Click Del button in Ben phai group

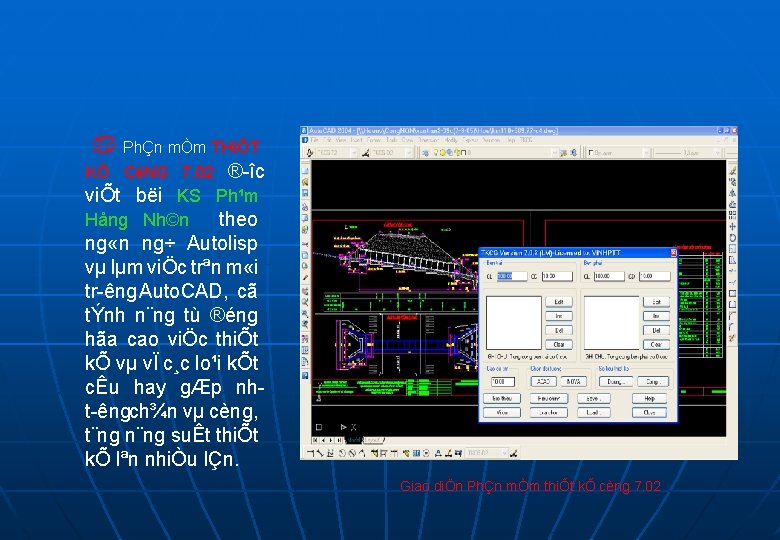pos(656,330)
